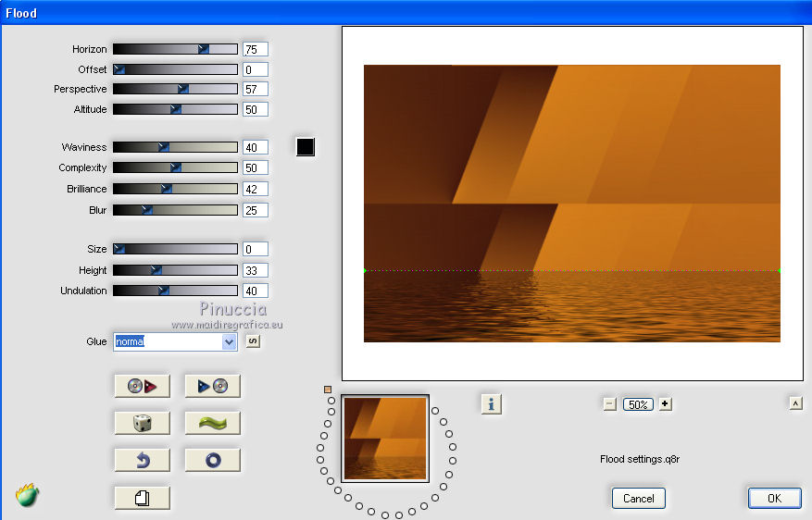
Task: Open the info 'i' button
Action: [x=491, y=404]
